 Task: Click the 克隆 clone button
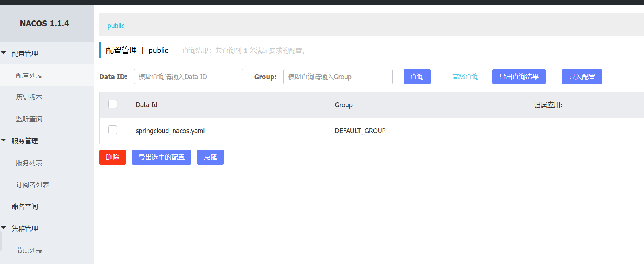210,157
